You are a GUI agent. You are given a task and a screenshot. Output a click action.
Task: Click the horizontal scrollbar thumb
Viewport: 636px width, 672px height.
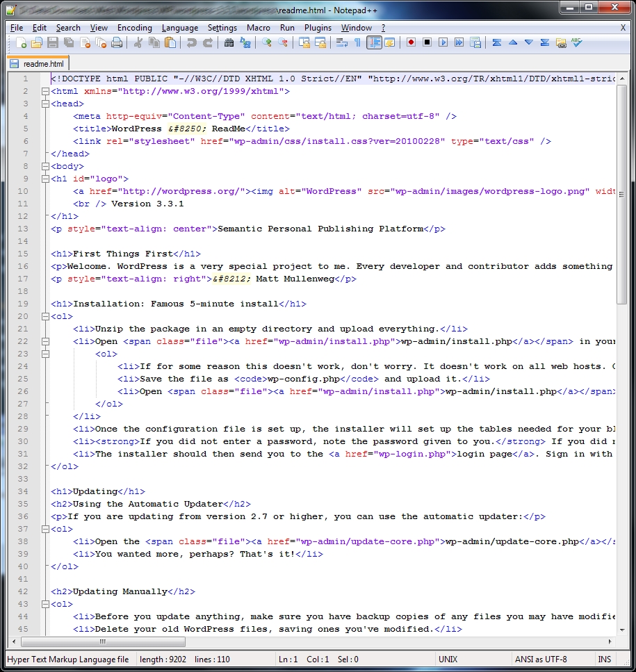coord(103,641)
